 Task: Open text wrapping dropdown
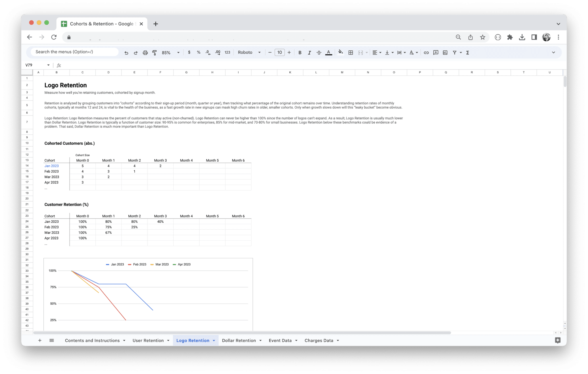(x=401, y=53)
